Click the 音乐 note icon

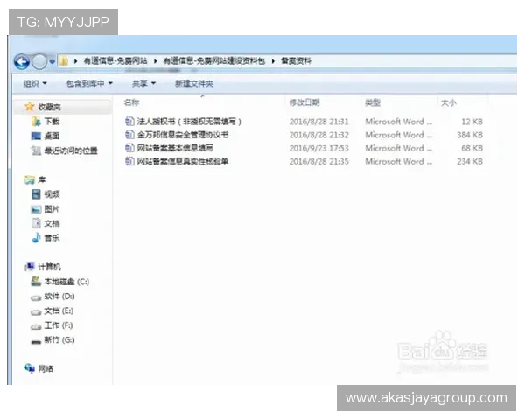coord(36,238)
